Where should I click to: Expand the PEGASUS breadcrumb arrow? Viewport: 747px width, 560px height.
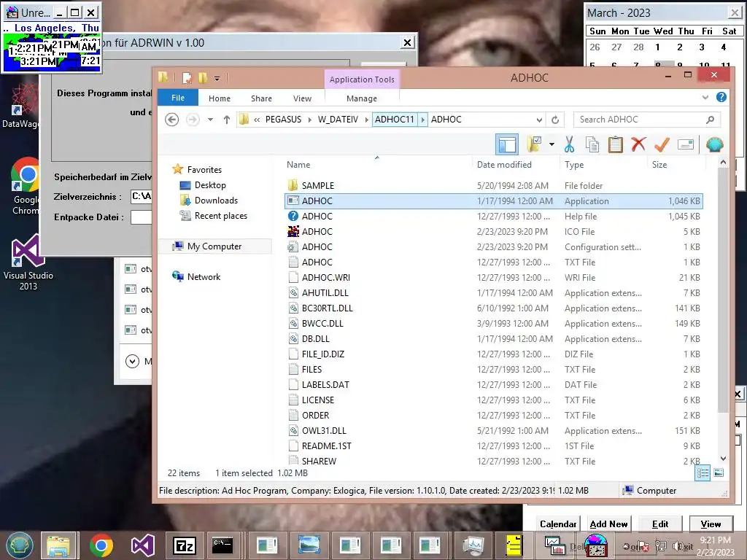pos(309,120)
